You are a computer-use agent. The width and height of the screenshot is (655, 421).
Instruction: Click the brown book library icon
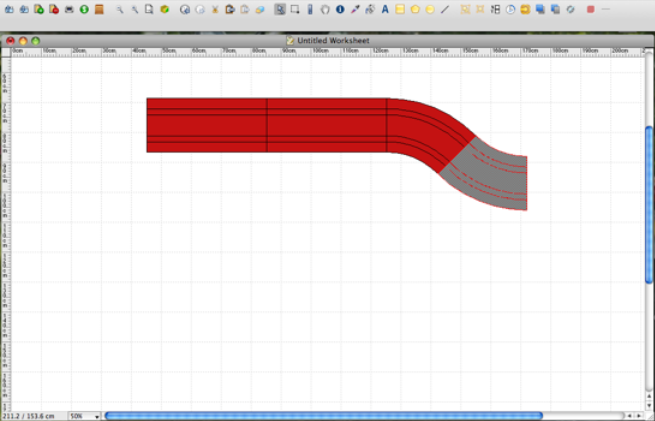pyautogui.click(x=99, y=9)
